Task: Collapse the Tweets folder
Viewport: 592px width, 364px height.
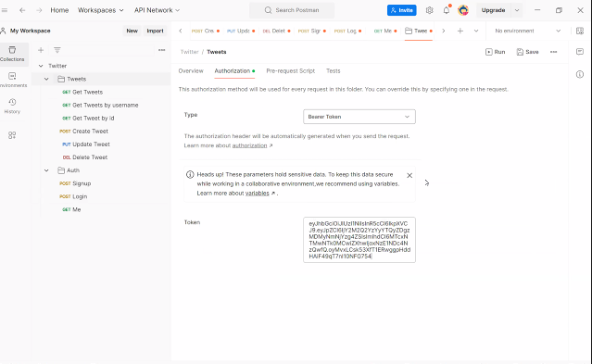Action: 46,79
